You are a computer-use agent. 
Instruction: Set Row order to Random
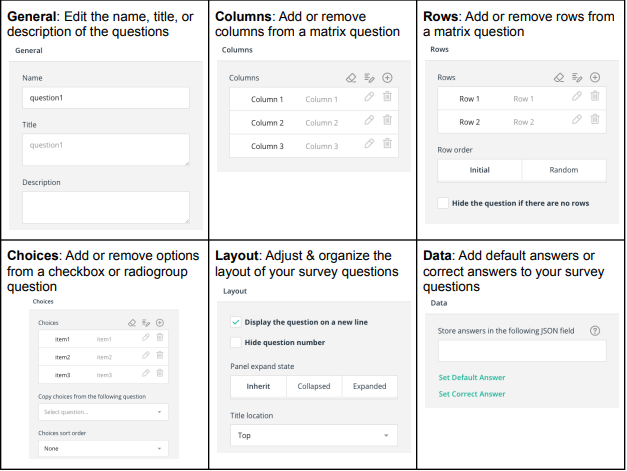click(x=564, y=170)
